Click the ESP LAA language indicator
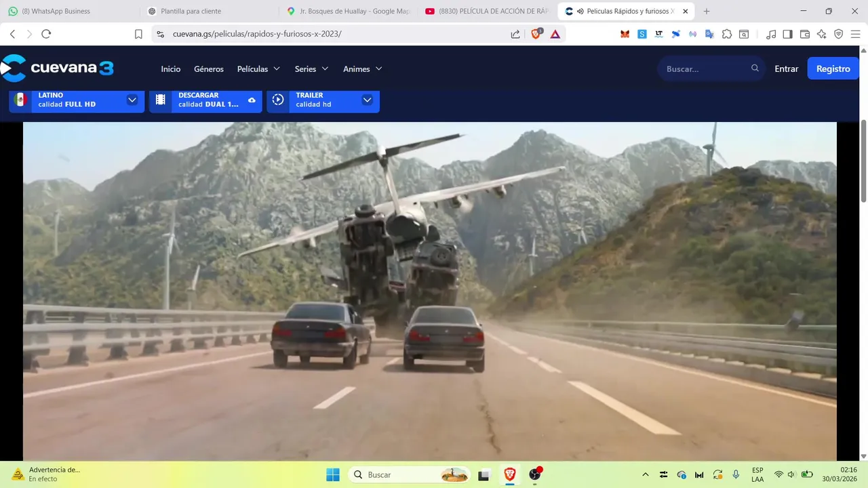 [x=757, y=474]
